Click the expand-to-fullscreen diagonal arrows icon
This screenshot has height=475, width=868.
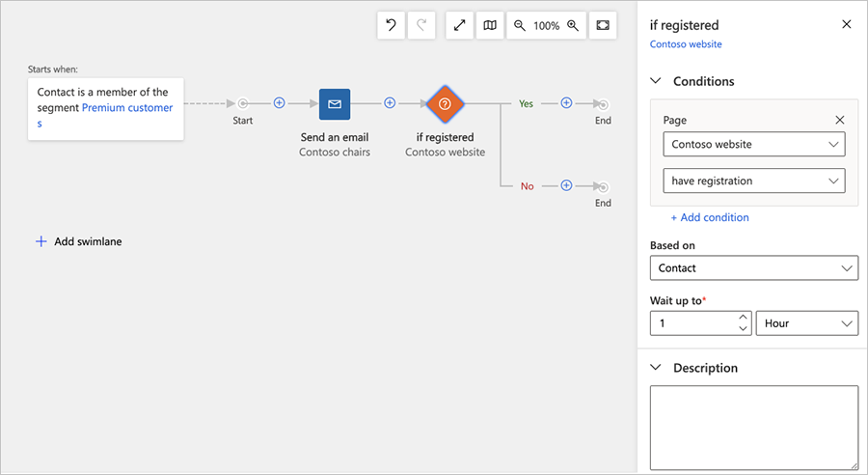click(459, 26)
